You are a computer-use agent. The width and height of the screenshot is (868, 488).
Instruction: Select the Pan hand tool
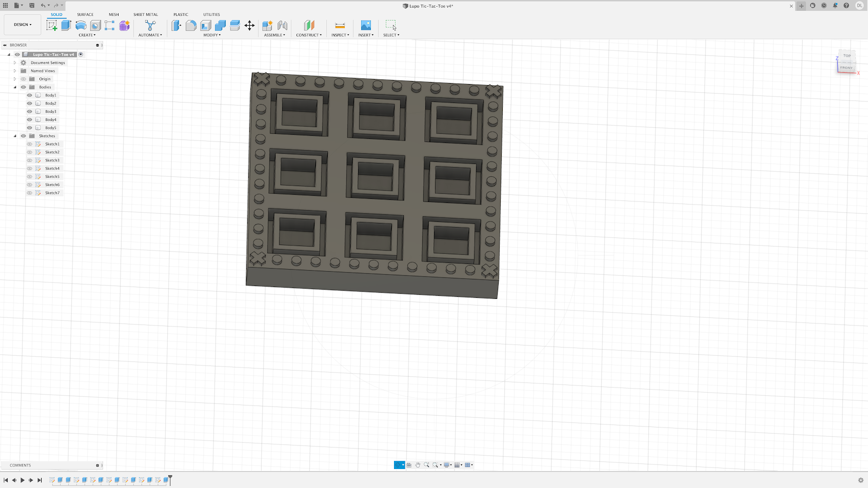[x=418, y=465]
